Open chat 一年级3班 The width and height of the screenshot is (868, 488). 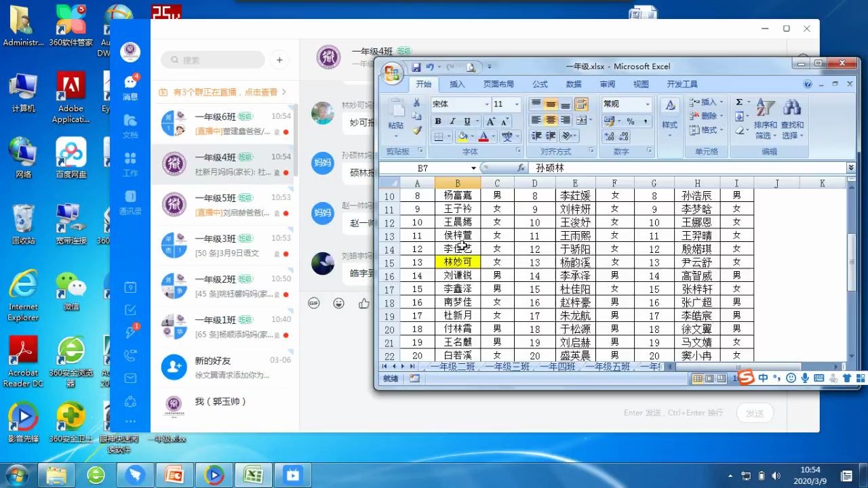point(224,245)
